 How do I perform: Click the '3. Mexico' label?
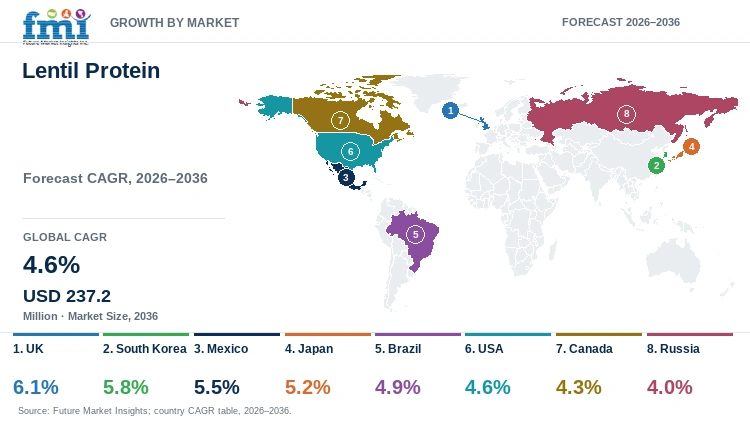tap(221, 349)
